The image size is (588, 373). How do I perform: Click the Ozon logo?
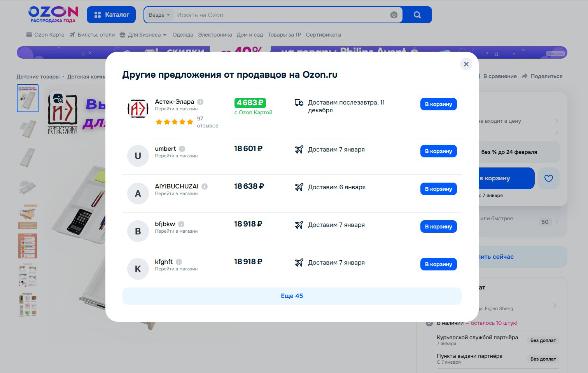(x=53, y=14)
